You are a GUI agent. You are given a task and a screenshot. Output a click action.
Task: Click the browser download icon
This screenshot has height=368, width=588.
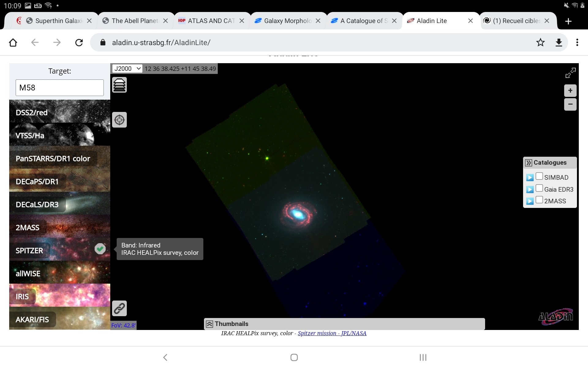[x=559, y=42]
